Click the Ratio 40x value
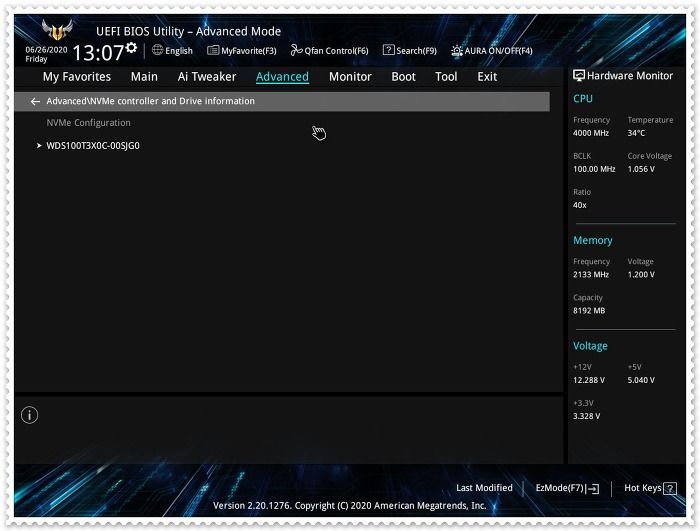 pyautogui.click(x=579, y=205)
